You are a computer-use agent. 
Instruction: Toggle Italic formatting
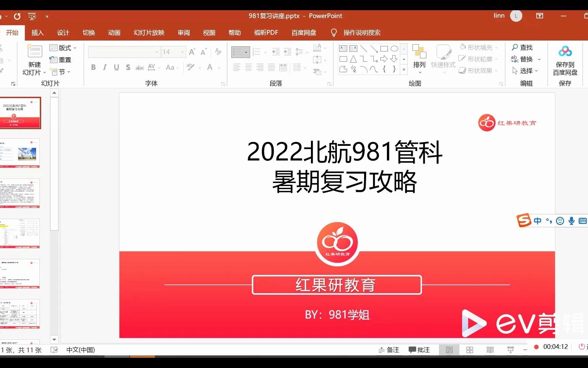tap(105, 67)
